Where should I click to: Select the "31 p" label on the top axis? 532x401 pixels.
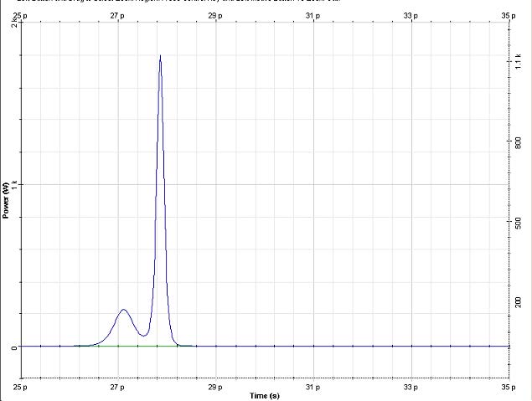pos(312,16)
